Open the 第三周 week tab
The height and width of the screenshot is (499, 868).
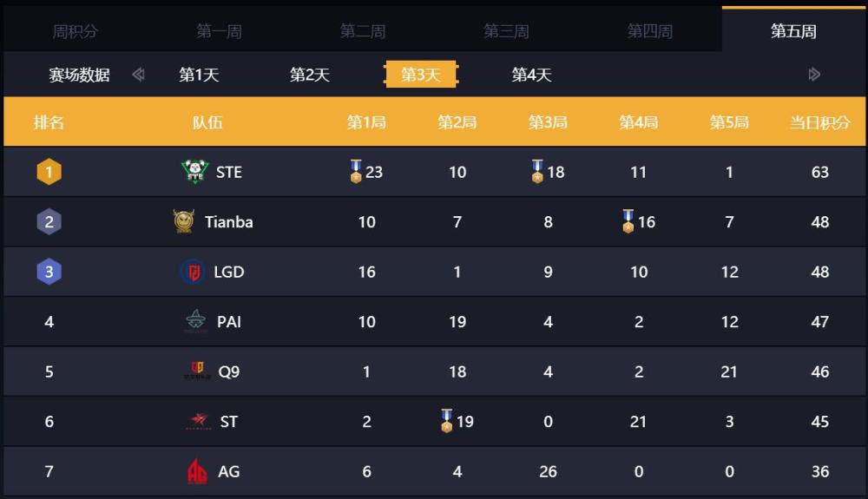click(506, 31)
